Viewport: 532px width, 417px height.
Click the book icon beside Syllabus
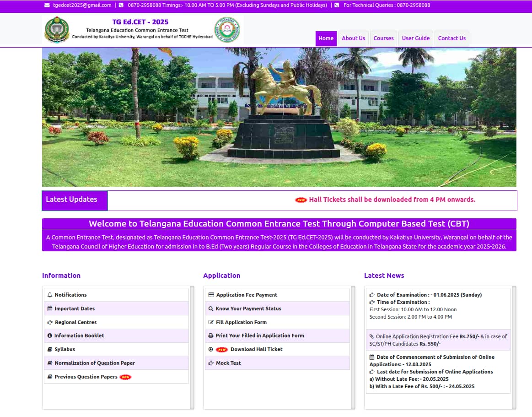point(50,349)
